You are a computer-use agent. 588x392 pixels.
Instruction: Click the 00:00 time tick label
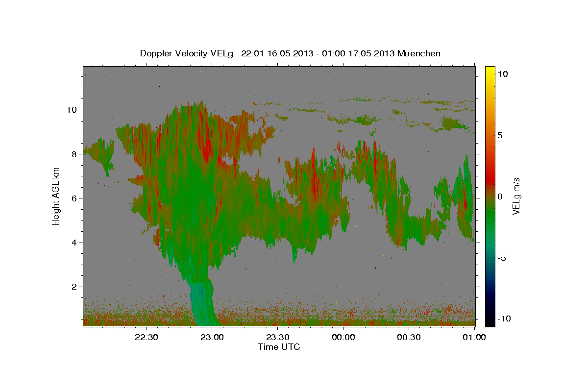pos(343,337)
